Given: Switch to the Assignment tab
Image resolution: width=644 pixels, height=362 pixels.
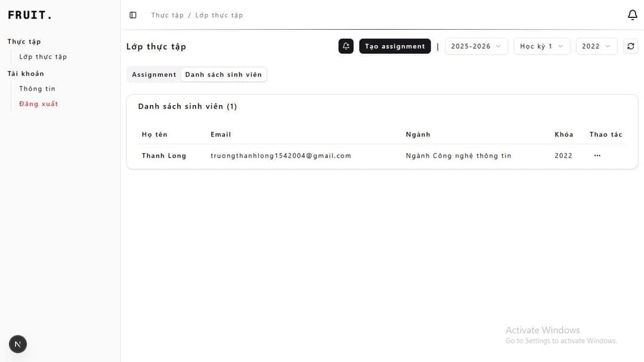Looking at the screenshot, I should click(154, 75).
